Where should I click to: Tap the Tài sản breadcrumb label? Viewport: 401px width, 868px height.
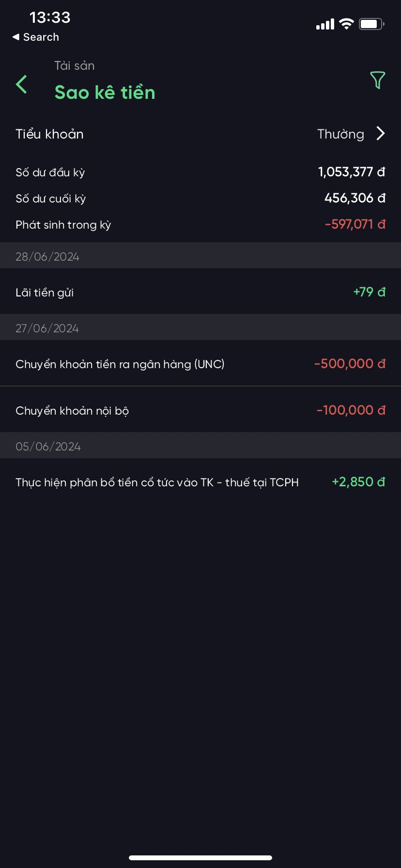point(74,65)
